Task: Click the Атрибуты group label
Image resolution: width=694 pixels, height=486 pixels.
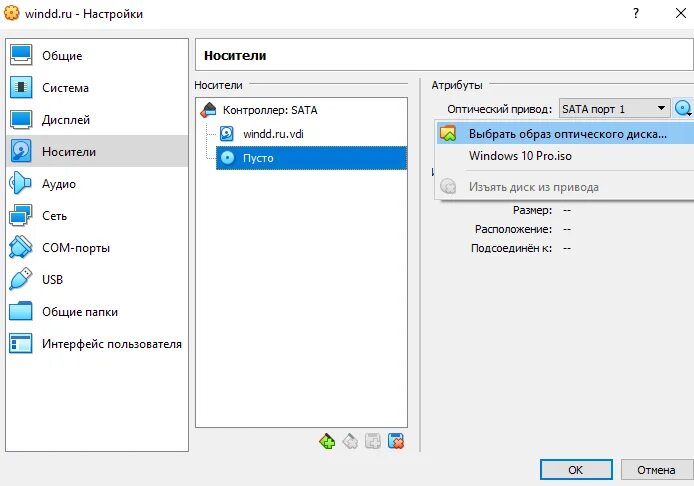Action: click(x=457, y=85)
